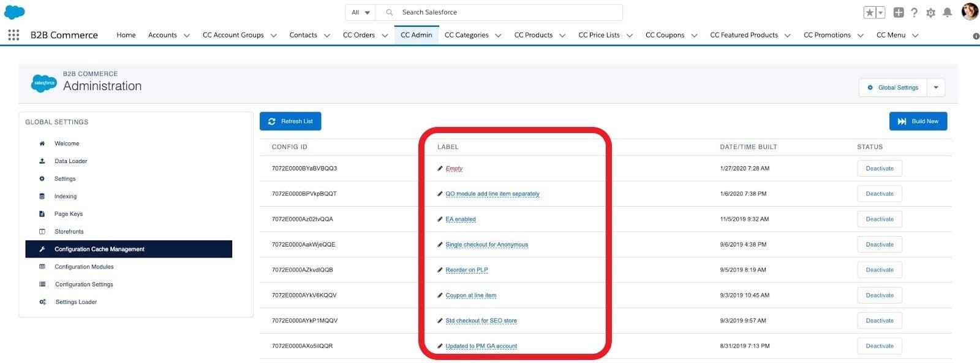Image resolution: width=980 pixels, height=363 pixels.
Task: Open the CC Coupons tab
Action: point(665,35)
